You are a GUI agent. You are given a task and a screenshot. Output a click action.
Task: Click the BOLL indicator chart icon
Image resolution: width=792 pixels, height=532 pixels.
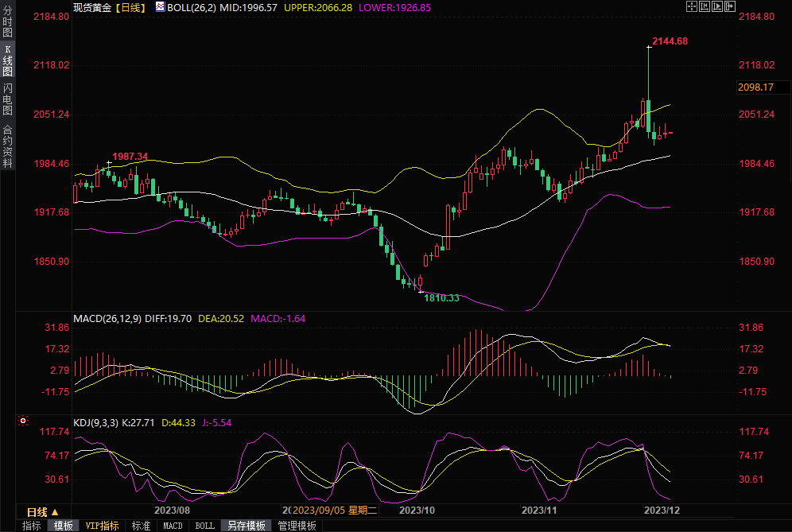pos(160,6)
